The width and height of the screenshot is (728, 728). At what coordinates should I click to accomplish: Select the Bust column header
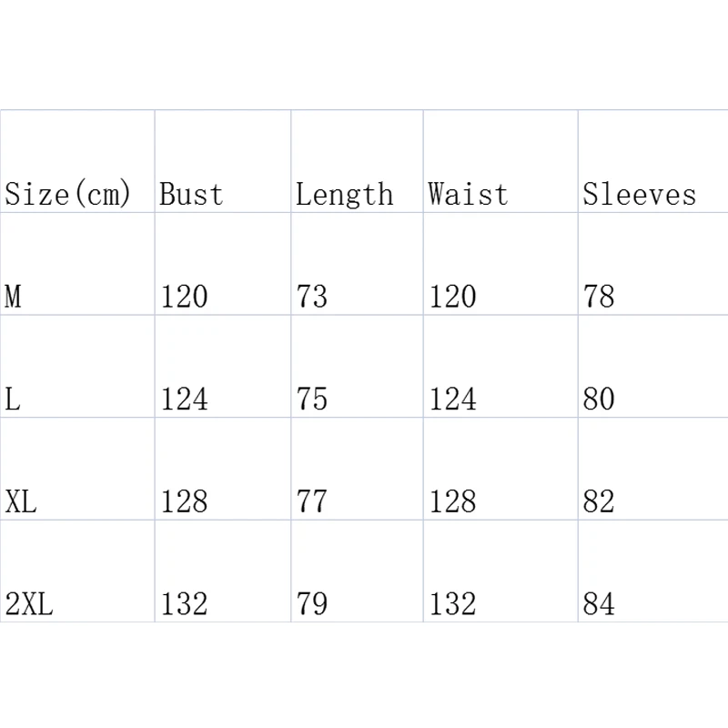pos(191,194)
